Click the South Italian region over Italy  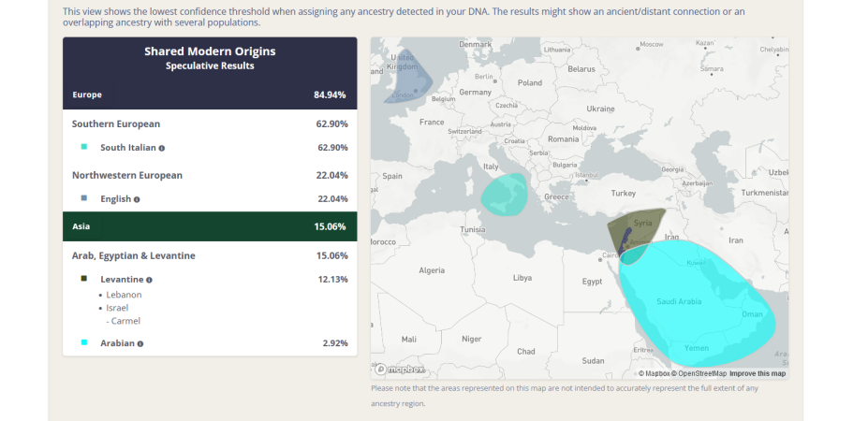click(505, 195)
